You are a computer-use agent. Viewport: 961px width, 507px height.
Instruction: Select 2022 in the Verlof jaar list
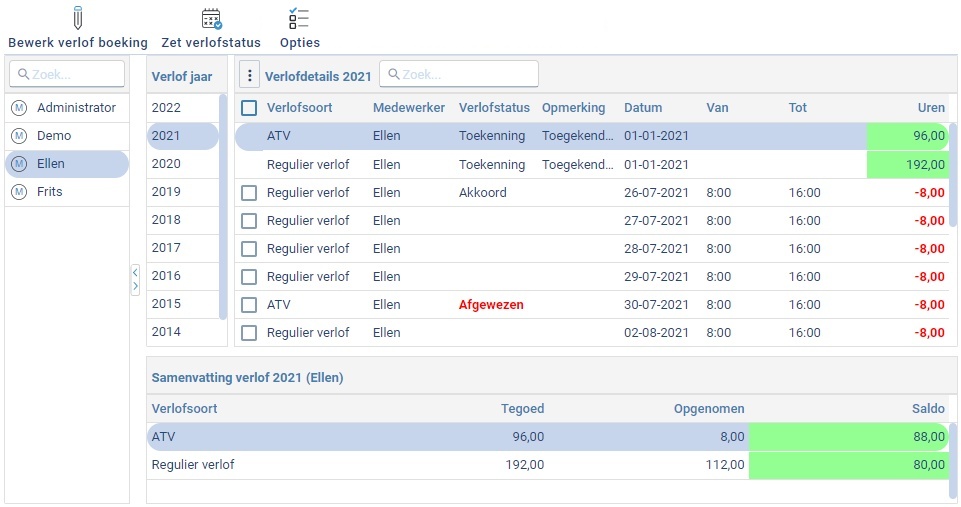click(166, 108)
